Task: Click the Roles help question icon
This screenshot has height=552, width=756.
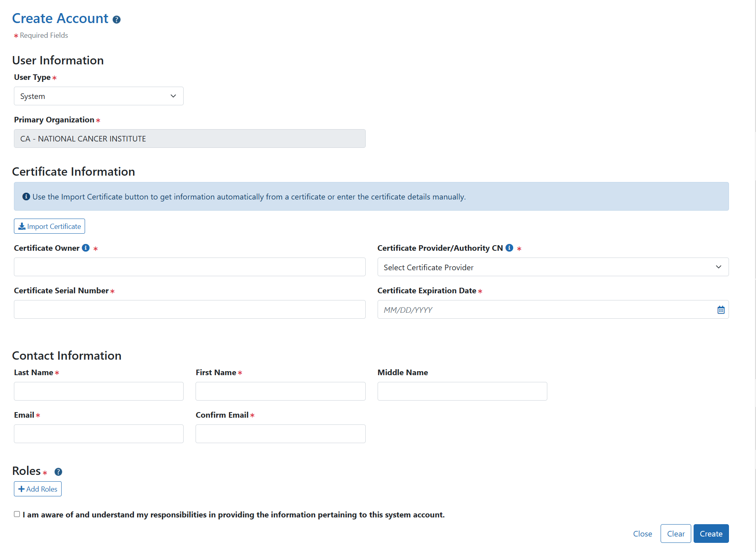Action: pyautogui.click(x=58, y=472)
